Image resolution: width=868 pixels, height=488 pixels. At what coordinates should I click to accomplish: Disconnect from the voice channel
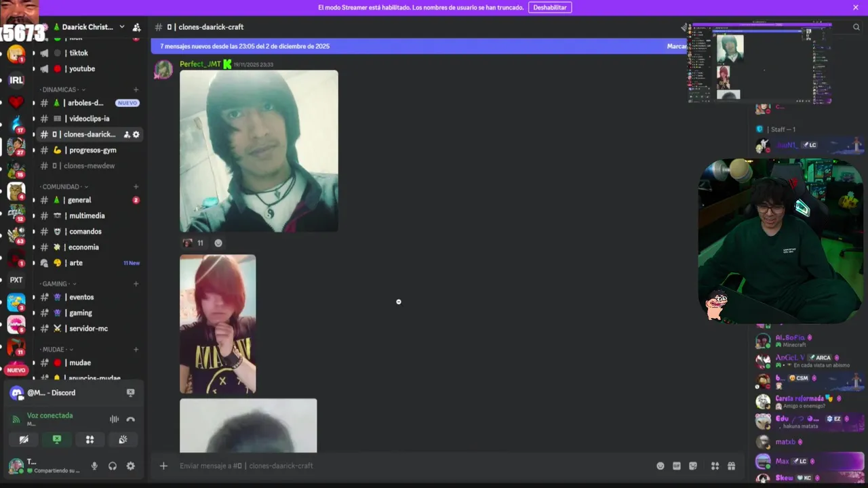[130, 420]
